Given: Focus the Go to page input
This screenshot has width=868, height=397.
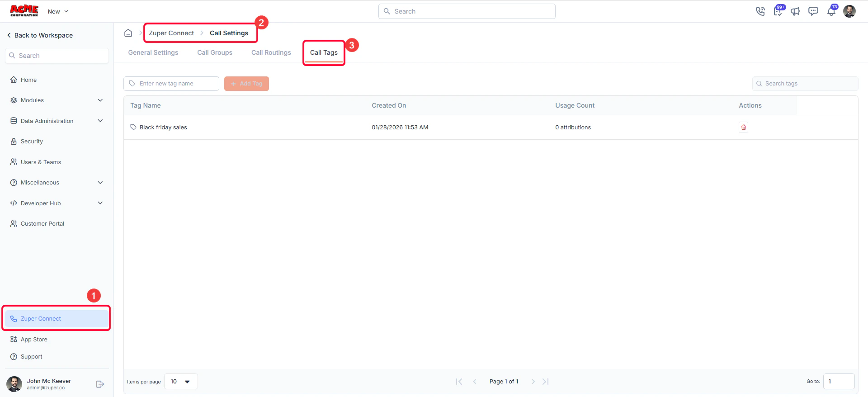Looking at the screenshot, I should coord(839,382).
